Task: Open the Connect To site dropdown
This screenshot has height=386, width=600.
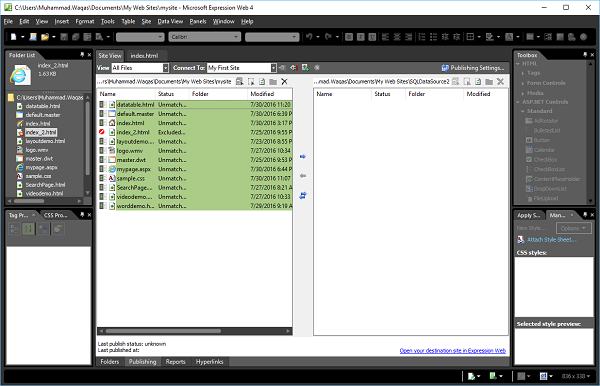Action: point(274,68)
